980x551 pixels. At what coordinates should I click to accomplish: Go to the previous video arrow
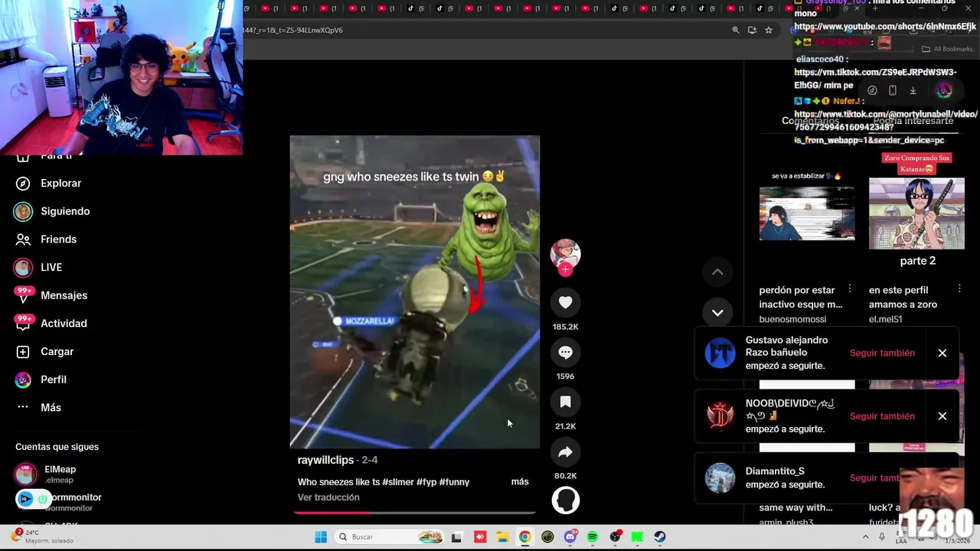click(x=717, y=272)
